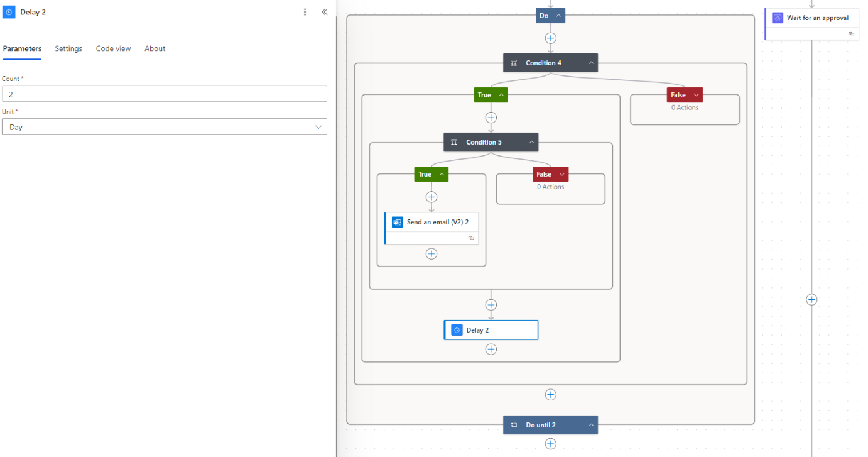Viewport: 868px width, 457px height.
Task: Select the Send an email (V2) 2 action
Action: tap(437, 222)
